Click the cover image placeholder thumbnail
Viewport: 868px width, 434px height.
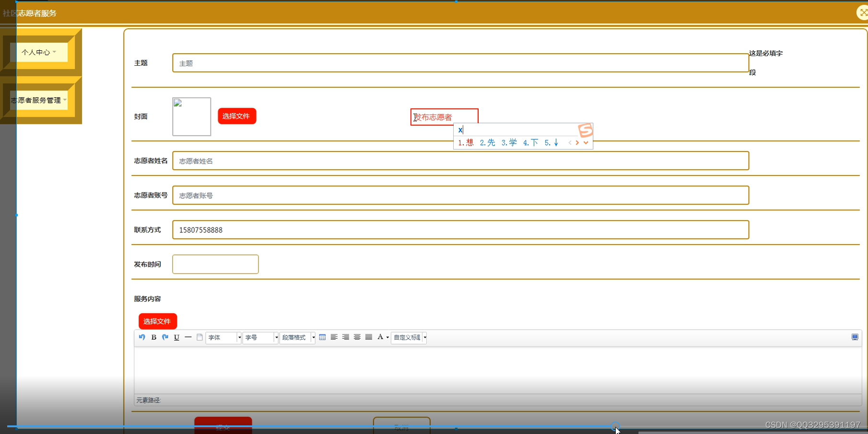pyautogui.click(x=192, y=116)
